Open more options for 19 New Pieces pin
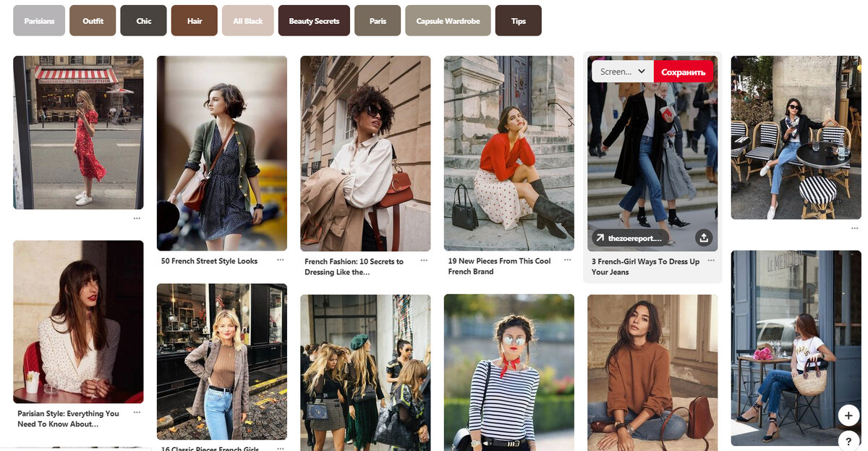The height and width of the screenshot is (451, 868). click(568, 260)
